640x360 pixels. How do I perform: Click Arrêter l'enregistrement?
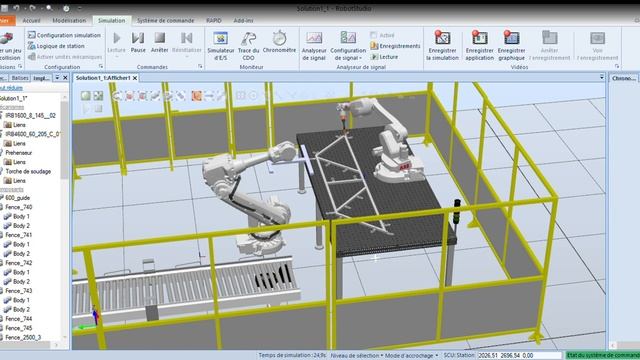coord(549,46)
